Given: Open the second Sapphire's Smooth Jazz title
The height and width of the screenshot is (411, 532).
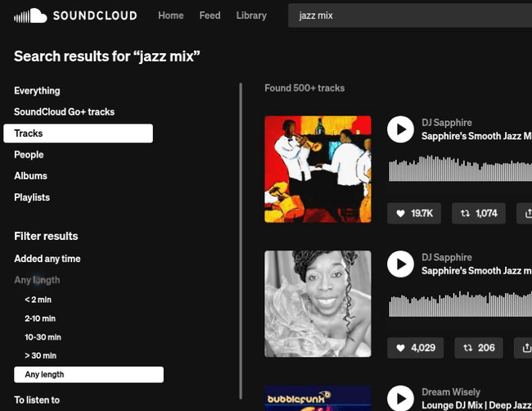Looking at the screenshot, I should tap(476, 271).
